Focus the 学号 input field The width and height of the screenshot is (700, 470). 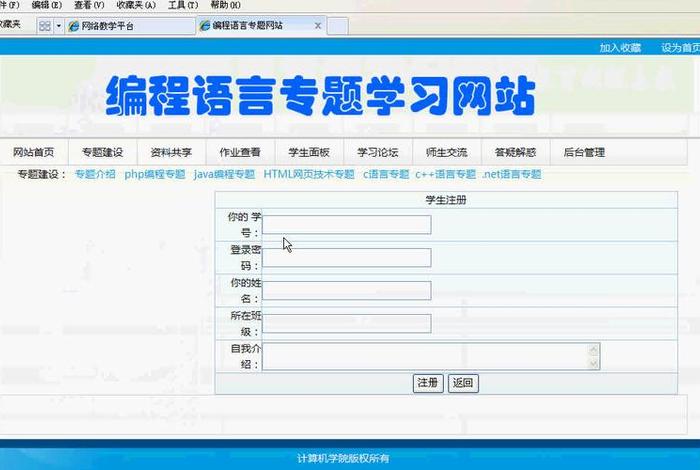[346, 225]
